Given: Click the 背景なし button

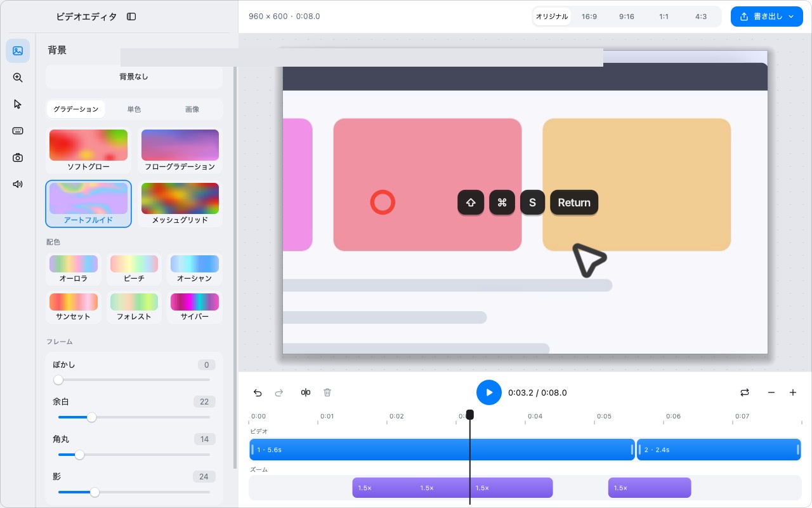Looking at the screenshot, I should tap(134, 77).
